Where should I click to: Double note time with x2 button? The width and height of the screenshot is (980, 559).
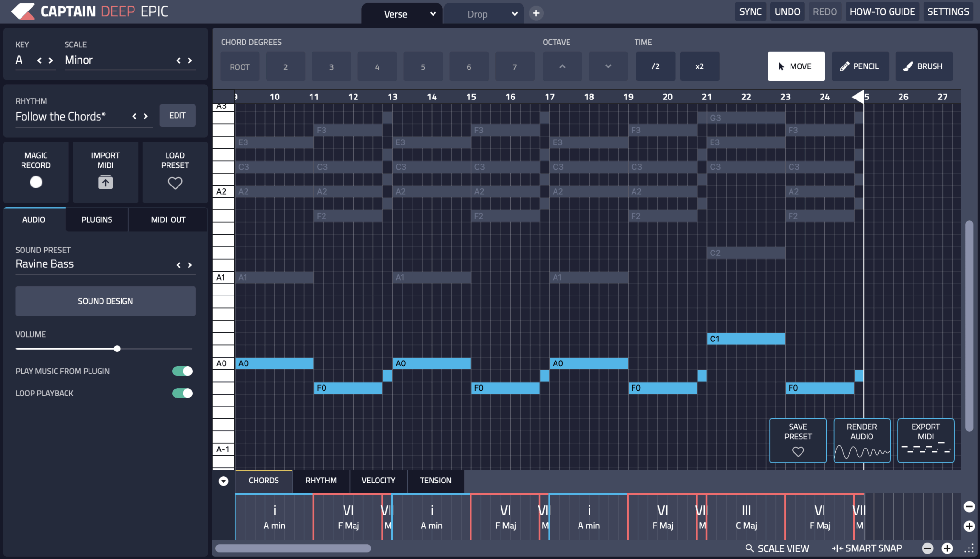(700, 66)
